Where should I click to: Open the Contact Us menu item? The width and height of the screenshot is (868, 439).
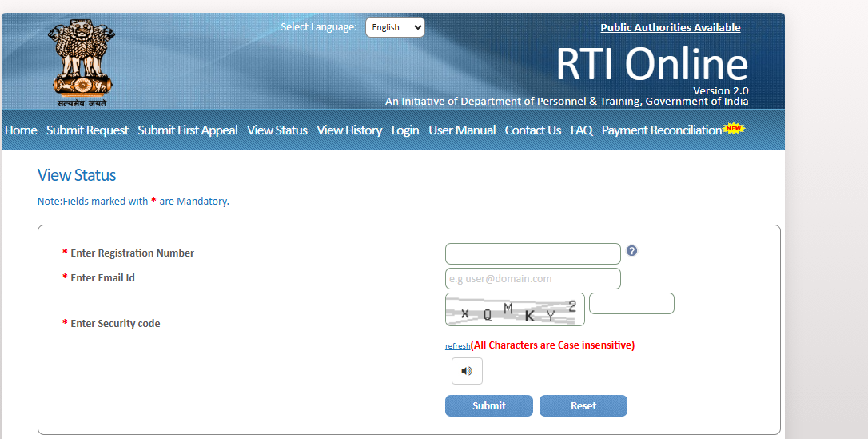click(x=533, y=130)
